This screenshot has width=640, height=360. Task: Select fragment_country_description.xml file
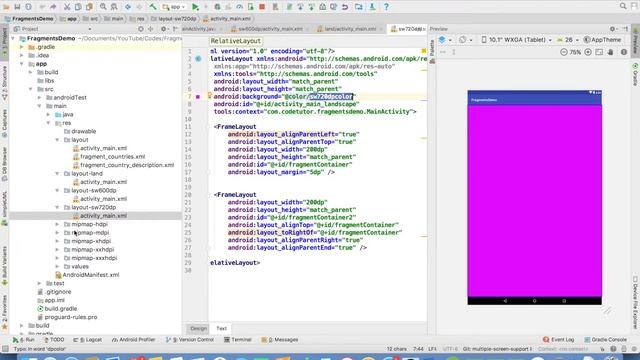[x=127, y=165]
